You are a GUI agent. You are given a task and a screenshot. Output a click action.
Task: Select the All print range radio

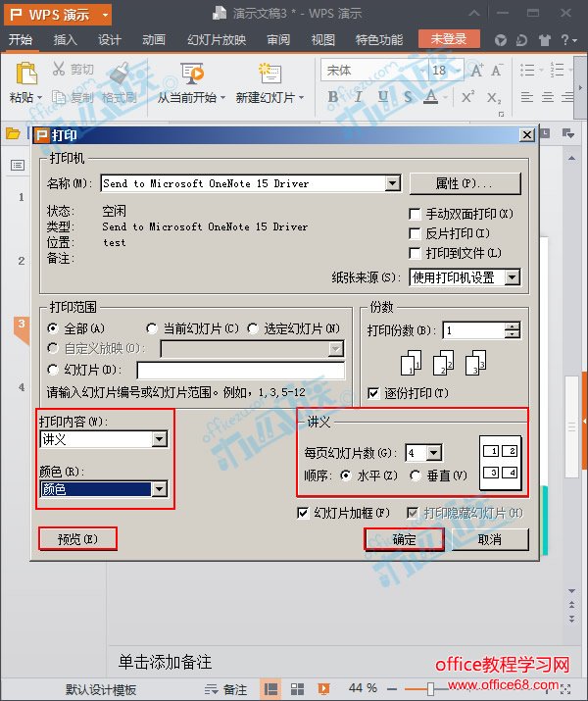click(x=53, y=328)
